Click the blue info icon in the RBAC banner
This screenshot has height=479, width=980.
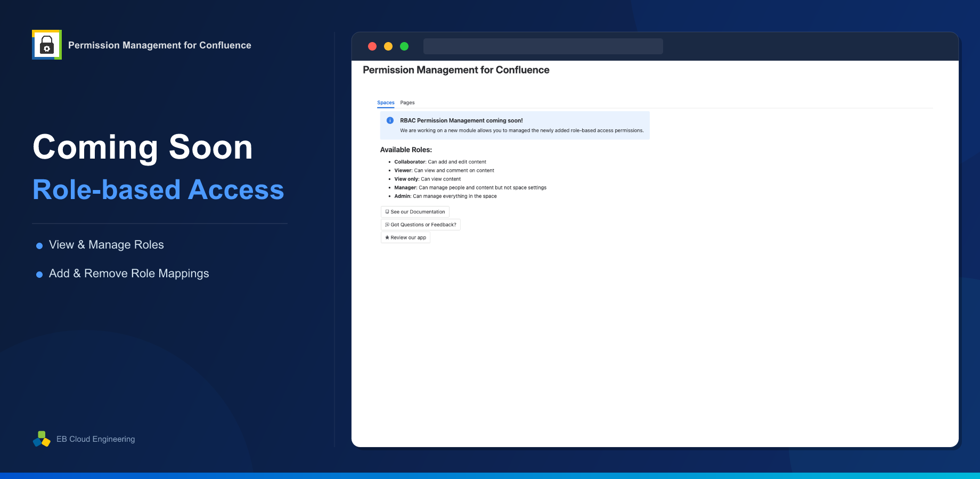[390, 120]
